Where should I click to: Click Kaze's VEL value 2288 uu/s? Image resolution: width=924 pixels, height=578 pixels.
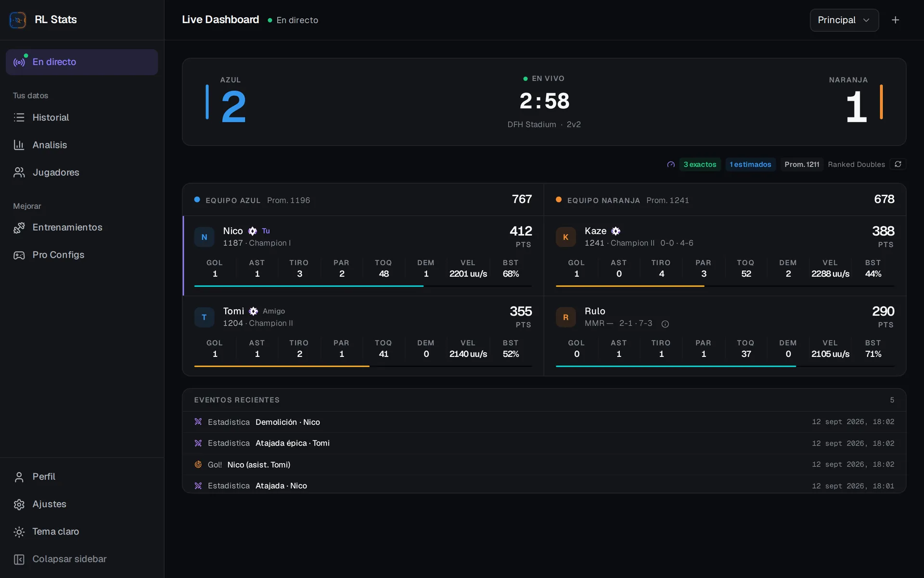[830, 274]
